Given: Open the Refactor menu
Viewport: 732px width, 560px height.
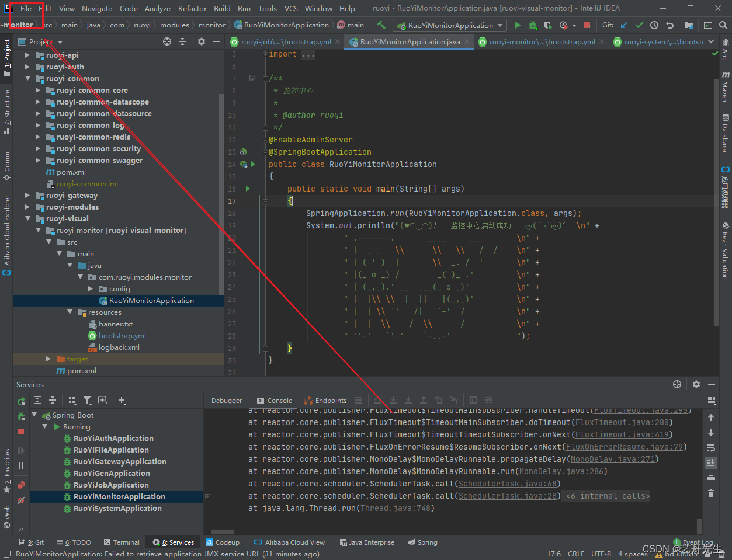Looking at the screenshot, I should tap(192, 8).
